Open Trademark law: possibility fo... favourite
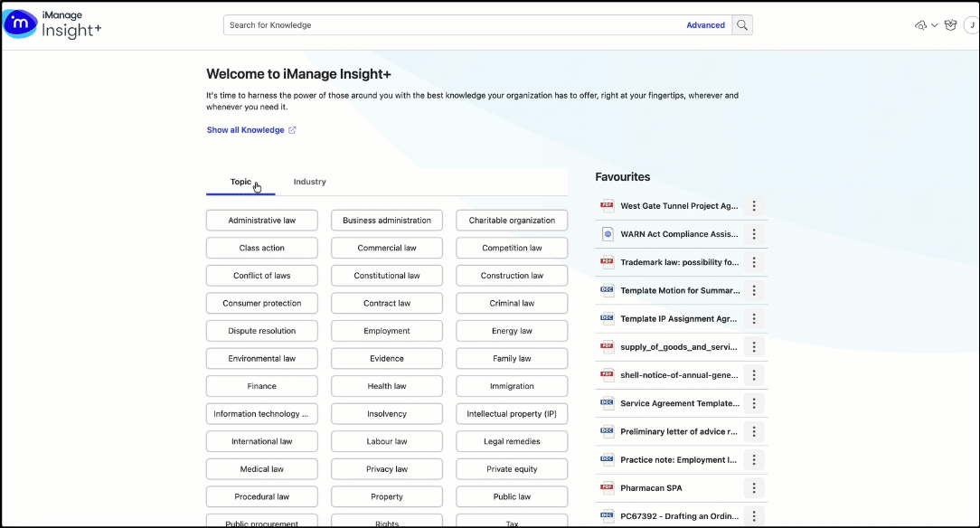This screenshot has width=980, height=528. [x=679, y=262]
